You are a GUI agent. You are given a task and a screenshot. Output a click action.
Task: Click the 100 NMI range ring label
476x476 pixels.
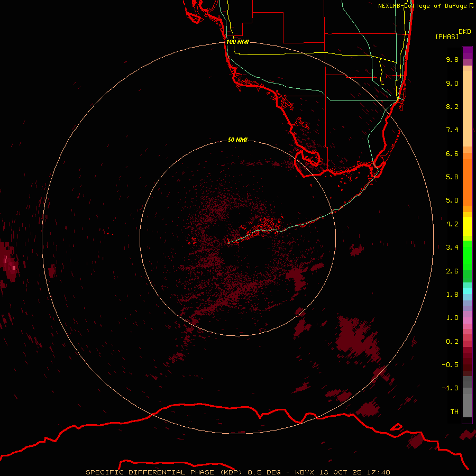[x=237, y=42]
